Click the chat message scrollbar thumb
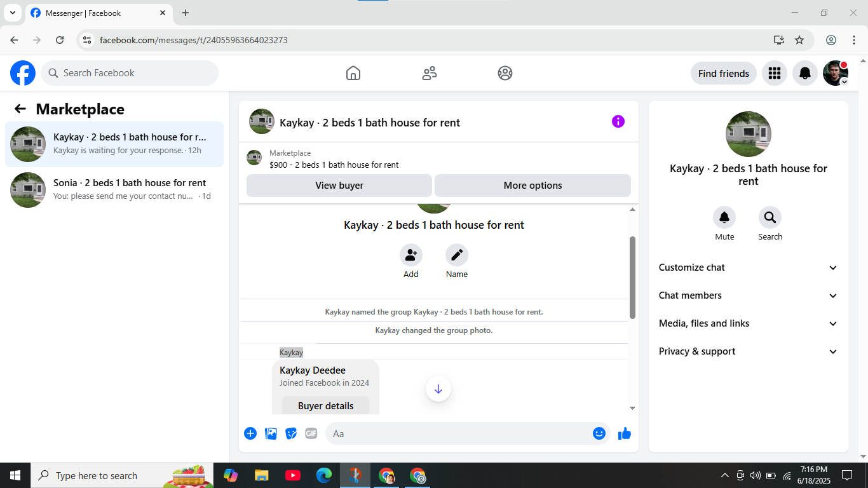 [632, 278]
